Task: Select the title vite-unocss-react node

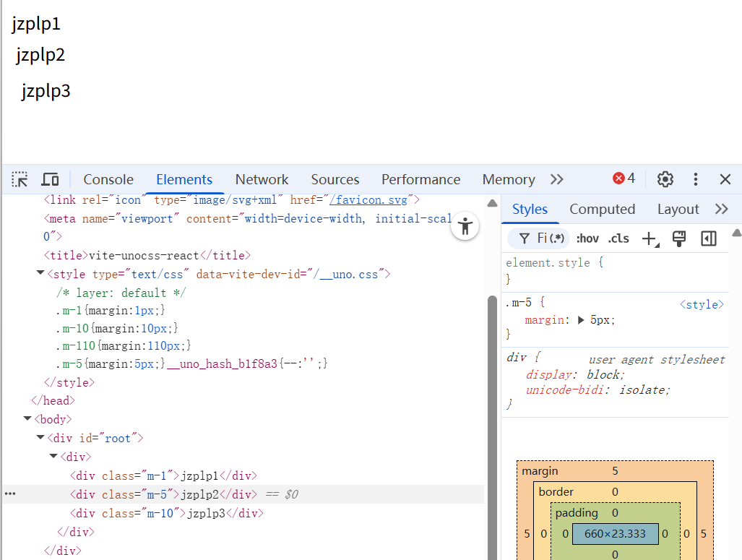Action: coord(147,256)
